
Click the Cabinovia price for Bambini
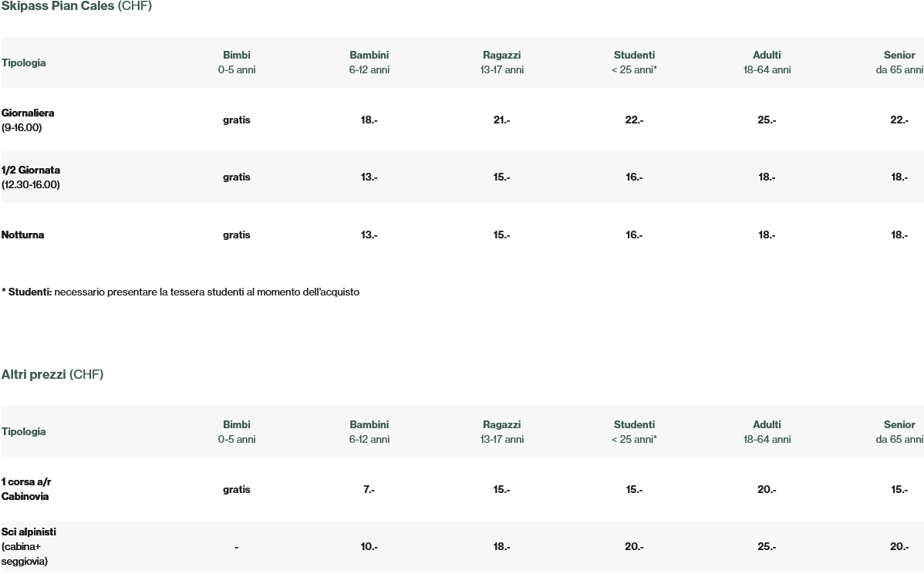[369, 490]
